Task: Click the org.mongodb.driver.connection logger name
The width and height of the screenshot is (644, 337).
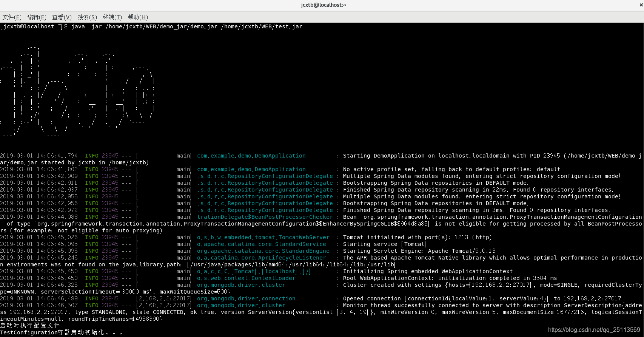Action: tap(246, 298)
